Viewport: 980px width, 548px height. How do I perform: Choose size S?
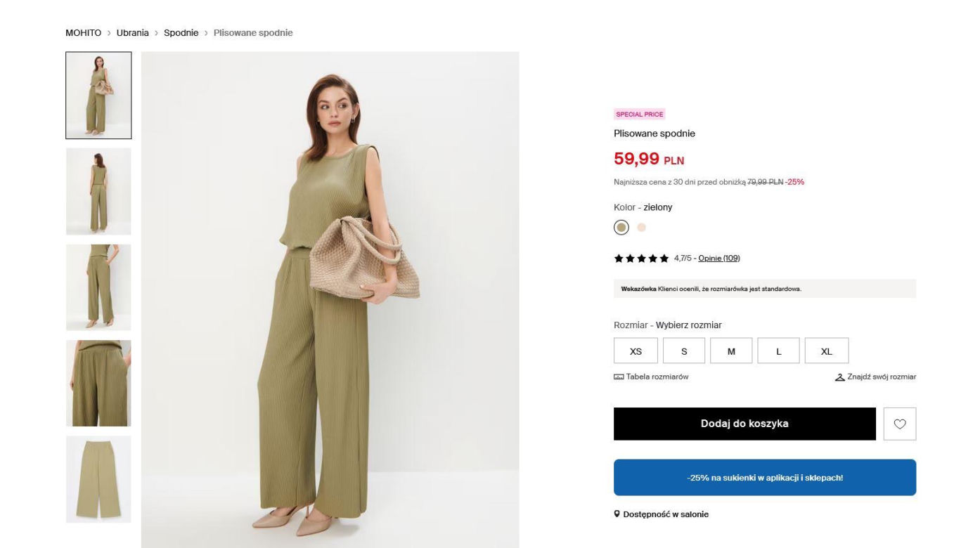pyautogui.click(x=684, y=351)
